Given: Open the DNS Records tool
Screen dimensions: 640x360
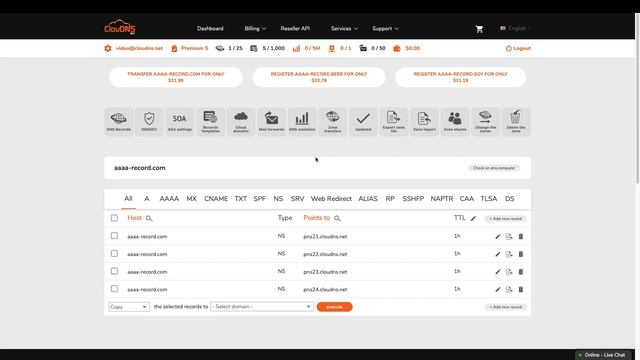Looking at the screenshot, I should 119,122.
